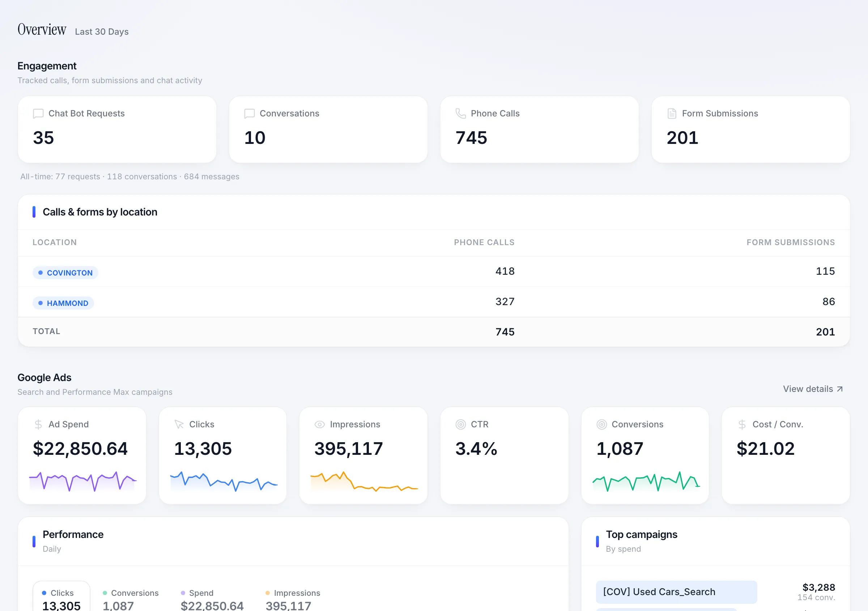Image resolution: width=868 pixels, height=611 pixels.
Task: Click the Cost / Conv. dollar icon
Action: pos(742,424)
